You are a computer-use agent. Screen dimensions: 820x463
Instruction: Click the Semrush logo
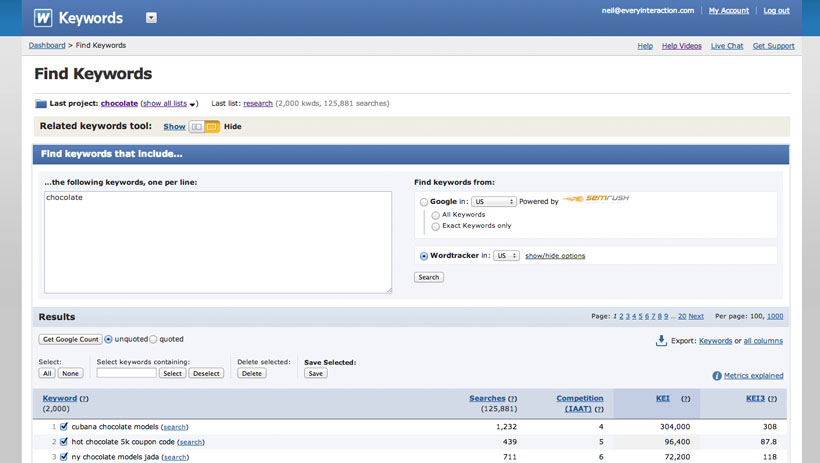point(596,198)
